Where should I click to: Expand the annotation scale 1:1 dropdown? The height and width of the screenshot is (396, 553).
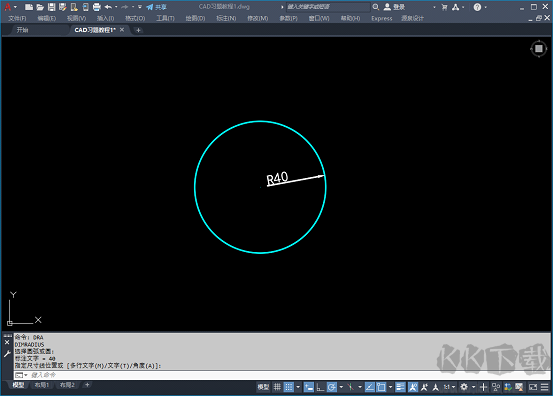coord(449,387)
